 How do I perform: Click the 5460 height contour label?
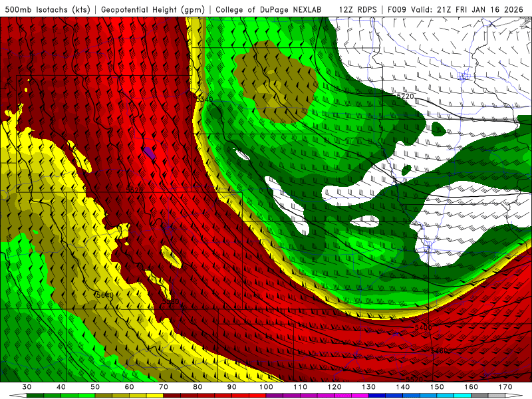click(440, 351)
